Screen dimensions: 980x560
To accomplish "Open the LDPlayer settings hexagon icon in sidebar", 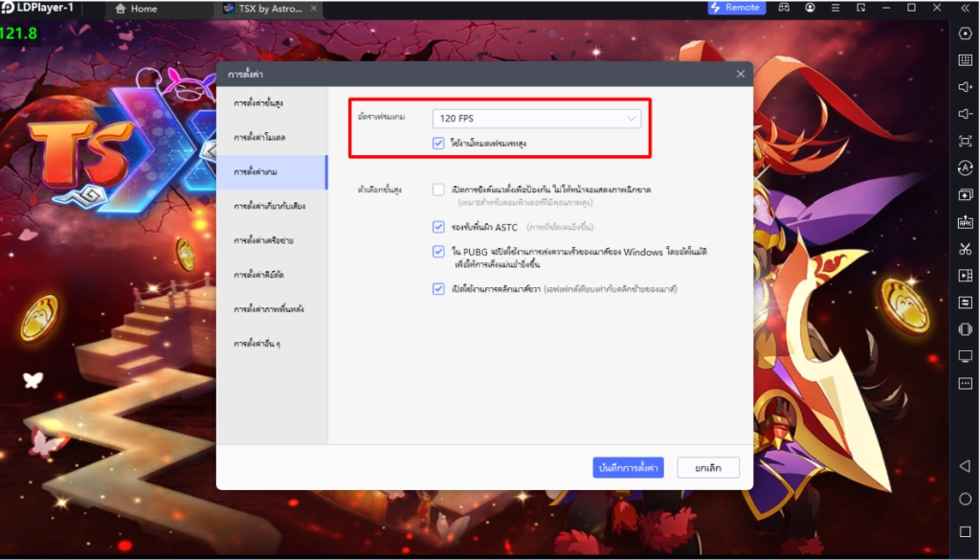I will 965,34.
